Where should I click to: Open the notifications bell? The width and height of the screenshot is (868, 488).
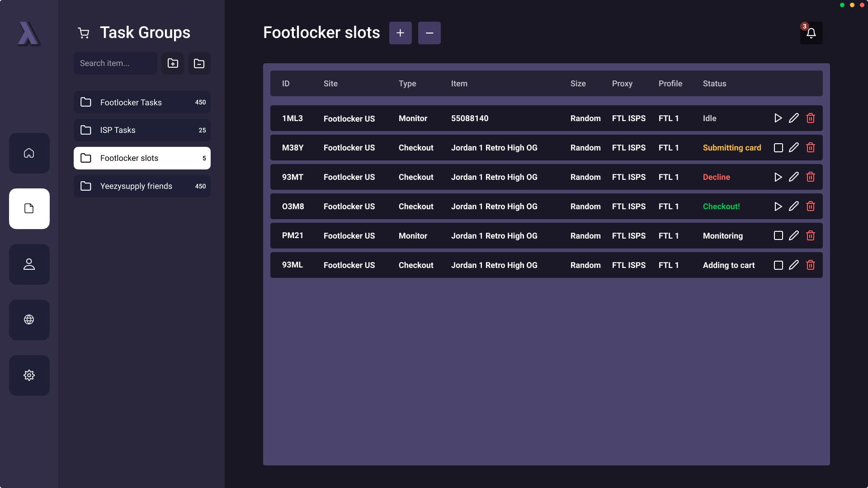(811, 33)
